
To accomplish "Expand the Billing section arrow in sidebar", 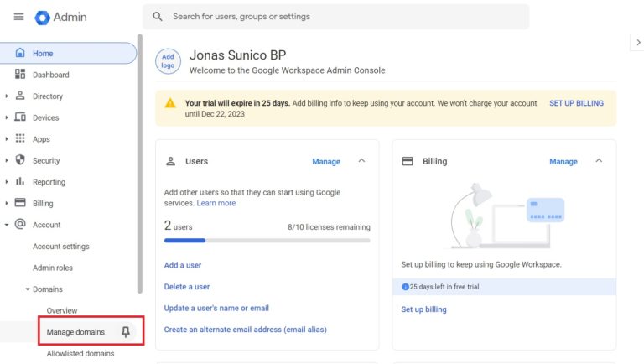I will tap(6, 203).
